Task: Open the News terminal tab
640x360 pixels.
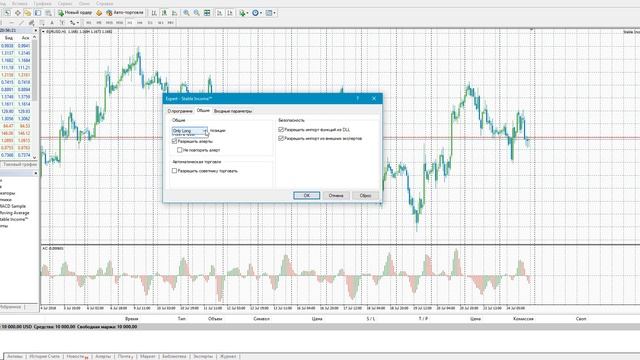Action: coord(77,356)
